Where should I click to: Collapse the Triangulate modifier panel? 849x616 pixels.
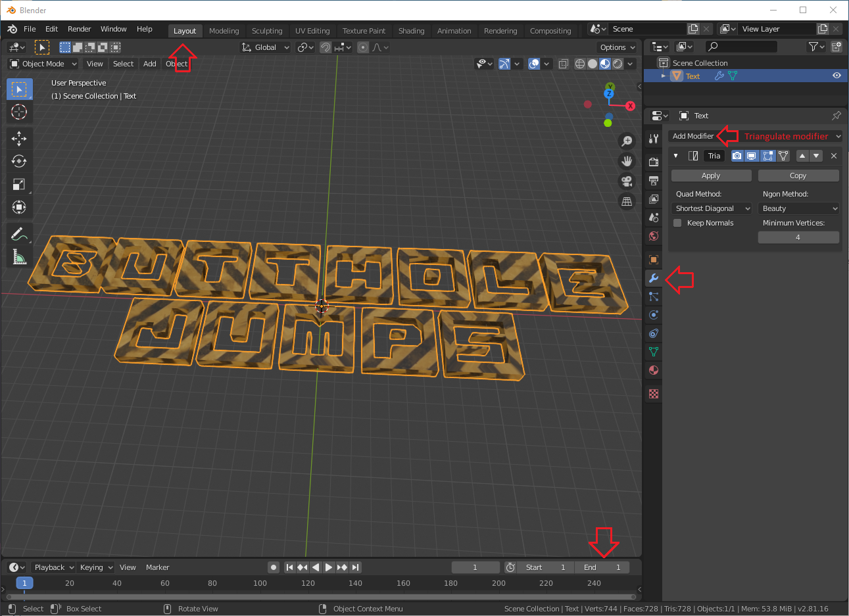pos(675,156)
